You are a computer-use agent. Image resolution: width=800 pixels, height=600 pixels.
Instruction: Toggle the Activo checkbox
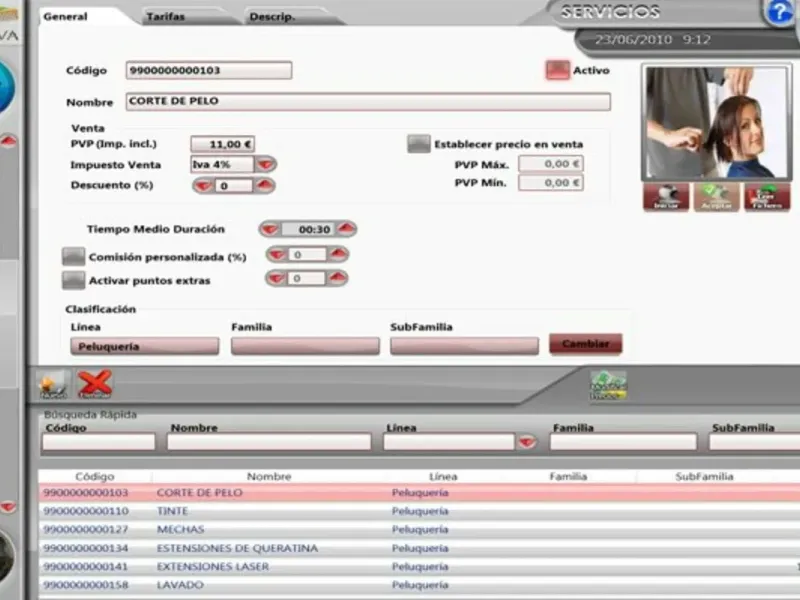558,70
